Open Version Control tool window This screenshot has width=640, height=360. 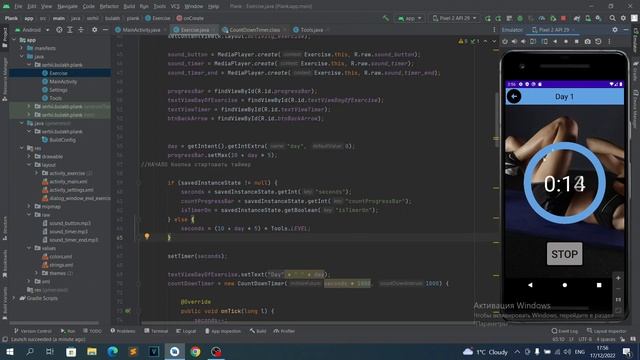pyautogui.click(x=33, y=331)
